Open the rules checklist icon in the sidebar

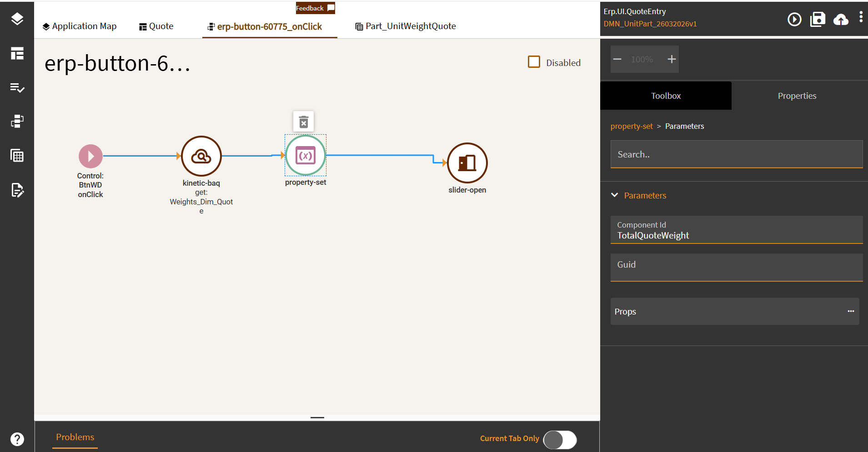(x=17, y=87)
